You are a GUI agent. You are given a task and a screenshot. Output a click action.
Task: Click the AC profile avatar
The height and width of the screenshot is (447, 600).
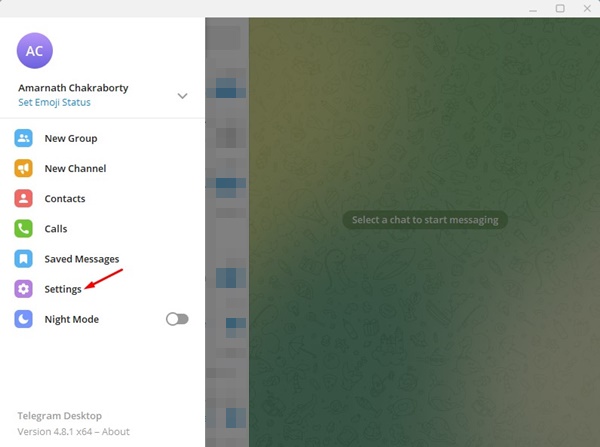click(x=34, y=51)
